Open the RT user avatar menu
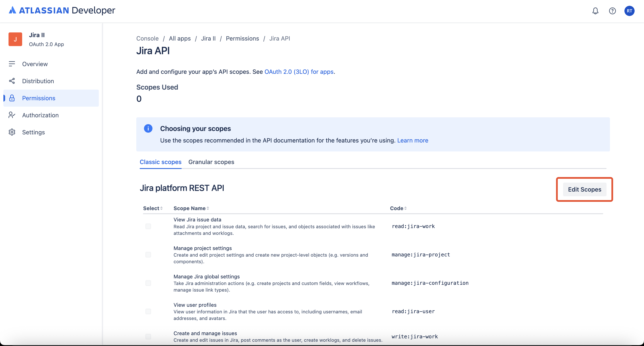Image resolution: width=644 pixels, height=346 pixels. pyautogui.click(x=629, y=11)
